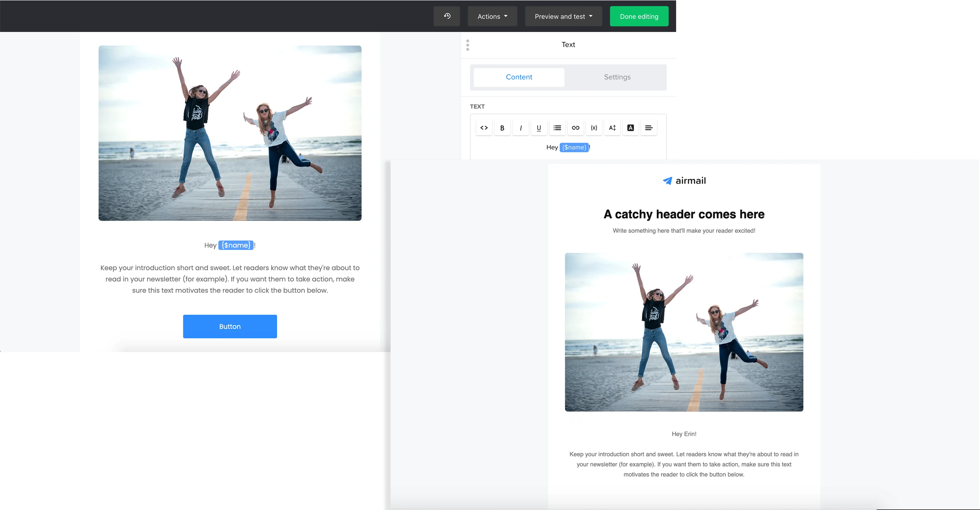Viewport: 980px width, 510px height.
Task: Click the version history icon
Action: point(447,16)
